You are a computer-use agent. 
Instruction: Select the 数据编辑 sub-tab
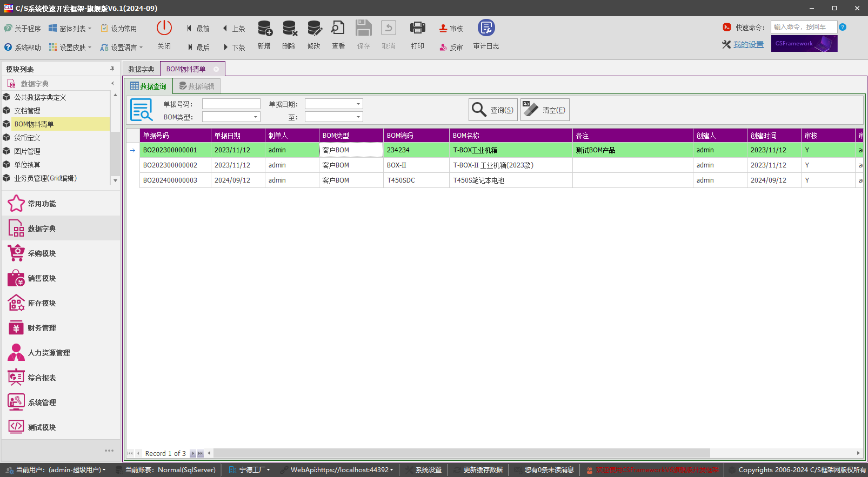[197, 86]
